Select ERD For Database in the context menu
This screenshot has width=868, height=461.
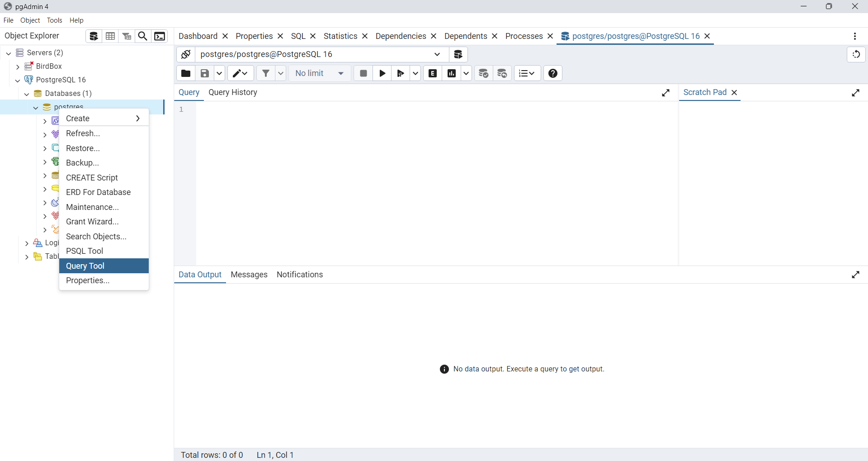tap(104, 192)
